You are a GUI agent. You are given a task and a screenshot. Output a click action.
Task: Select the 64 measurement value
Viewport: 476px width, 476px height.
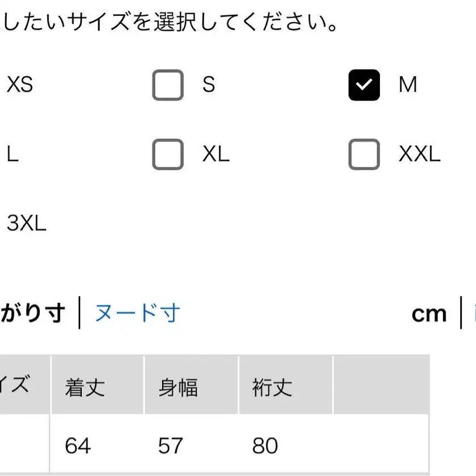pyautogui.click(x=78, y=446)
